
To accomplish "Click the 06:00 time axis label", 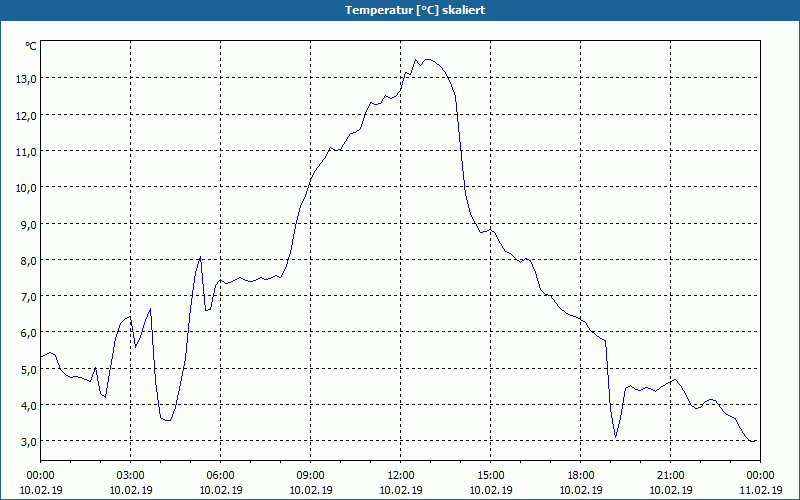I will [x=220, y=476].
